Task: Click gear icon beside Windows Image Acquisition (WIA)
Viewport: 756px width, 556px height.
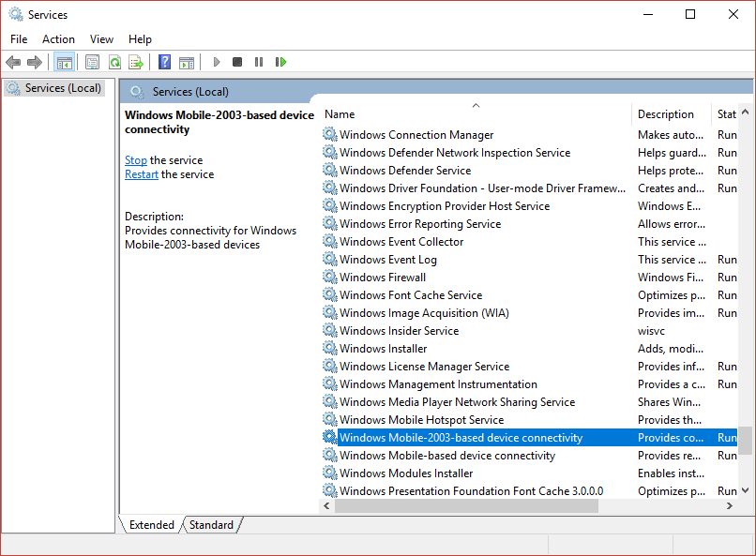Action: coord(330,312)
